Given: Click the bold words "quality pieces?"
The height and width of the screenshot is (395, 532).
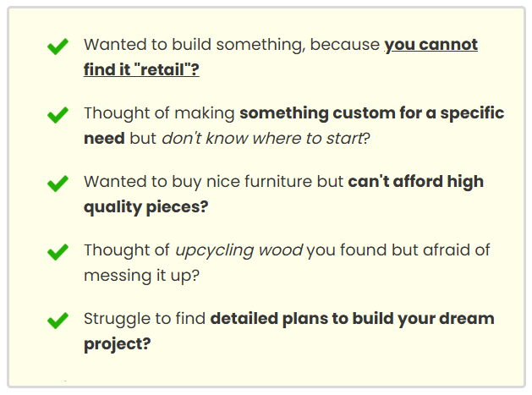Looking at the screenshot, I should tap(145, 206).
